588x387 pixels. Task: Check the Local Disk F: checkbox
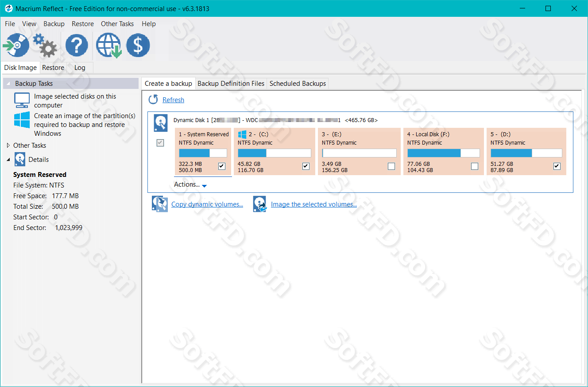pos(475,166)
